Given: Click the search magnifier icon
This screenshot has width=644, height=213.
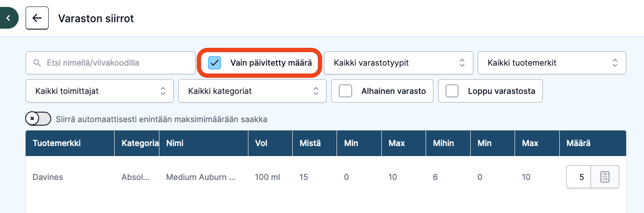Looking at the screenshot, I should [x=37, y=63].
